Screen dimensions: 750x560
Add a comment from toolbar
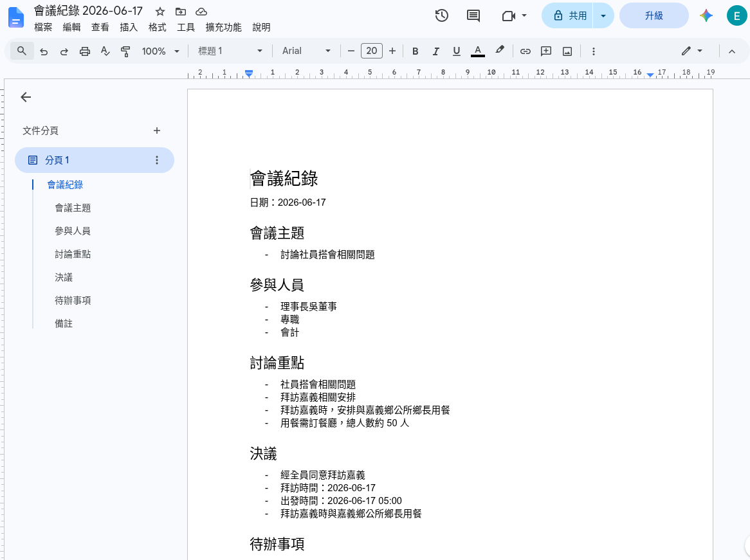click(x=546, y=51)
